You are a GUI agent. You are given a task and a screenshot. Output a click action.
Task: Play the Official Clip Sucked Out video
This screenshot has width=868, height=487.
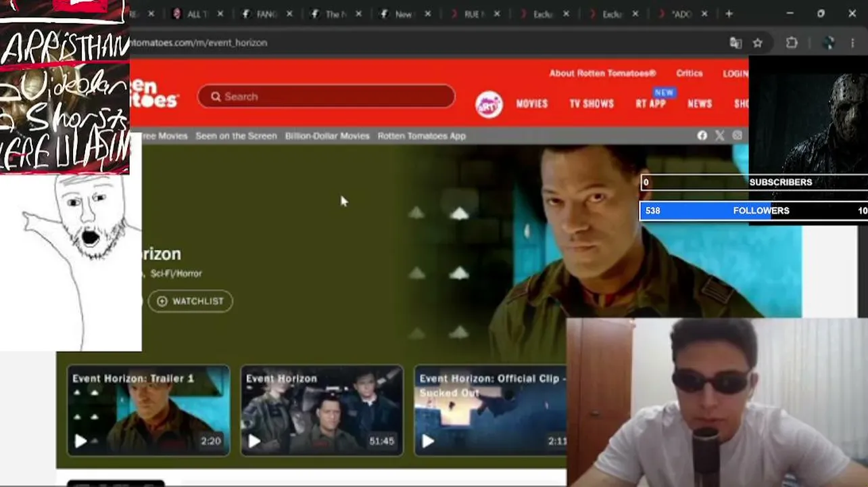click(428, 442)
